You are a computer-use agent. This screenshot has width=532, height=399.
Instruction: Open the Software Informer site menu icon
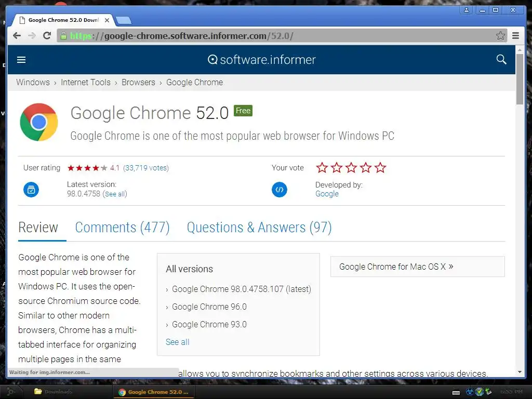pyautogui.click(x=21, y=60)
